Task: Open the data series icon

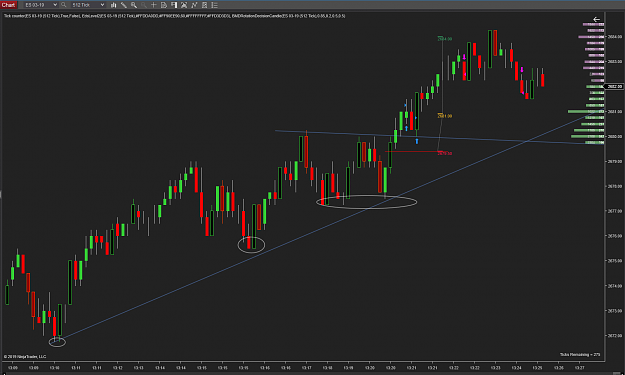Action: pos(184,5)
